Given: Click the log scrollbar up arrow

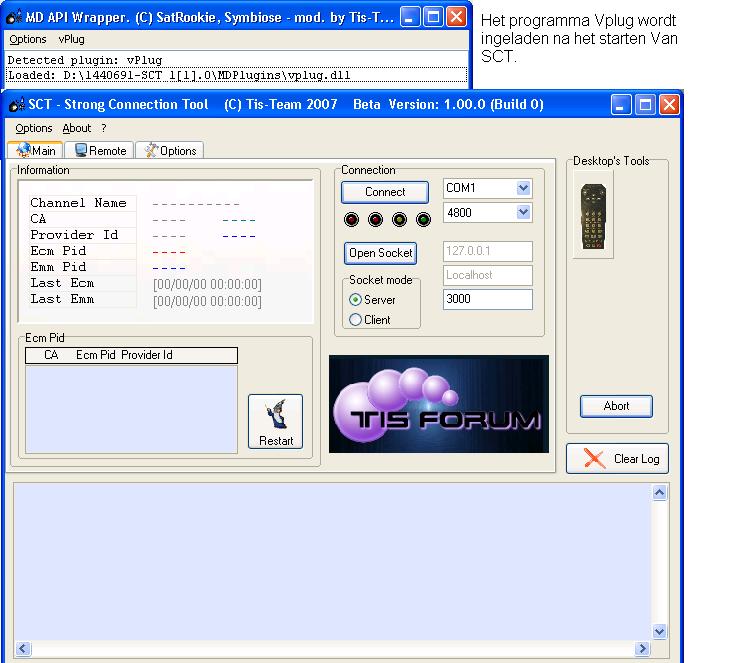Looking at the screenshot, I should tap(659, 492).
